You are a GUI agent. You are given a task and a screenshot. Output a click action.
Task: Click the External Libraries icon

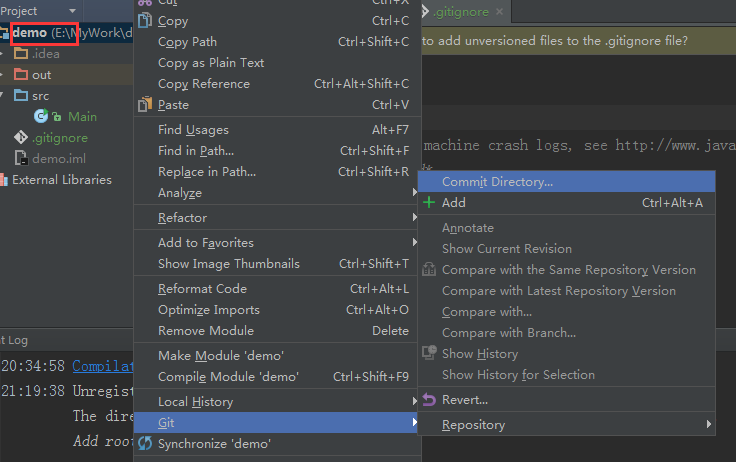click(x=4, y=180)
